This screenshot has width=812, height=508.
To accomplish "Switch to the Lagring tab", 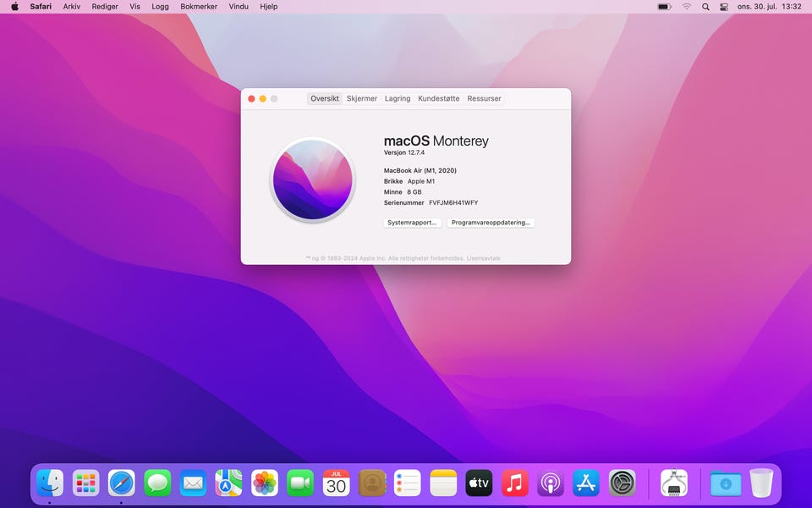I will coord(398,98).
